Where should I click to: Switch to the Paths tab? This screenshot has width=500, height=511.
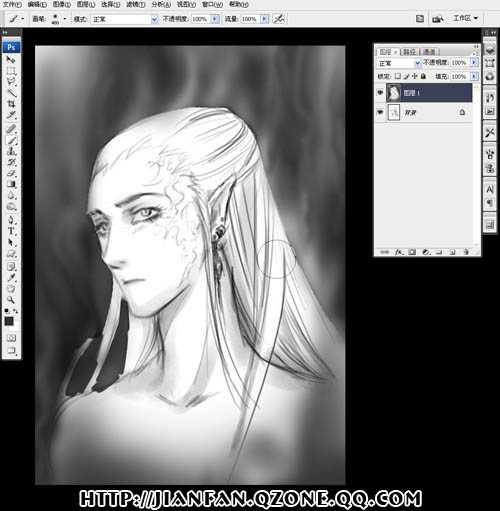[409, 52]
